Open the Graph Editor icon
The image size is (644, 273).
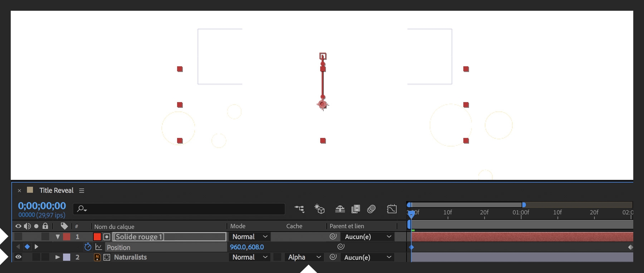tap(392, 209)
